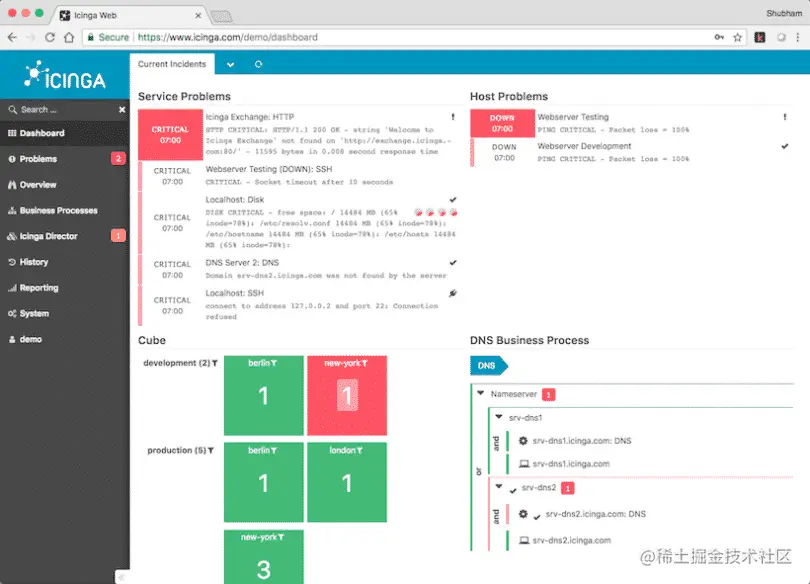
Task: Click the production (5) filter icon
Action: click(211, 451)
